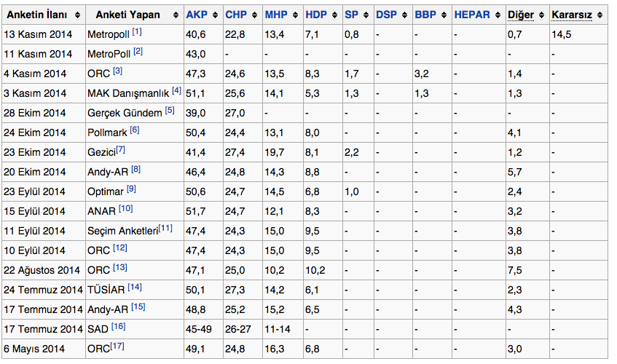Open reference [4] beside MAK Danışmanlık
Image resolution: width=617 pixels, height=364 pixels.
[176, 91]
